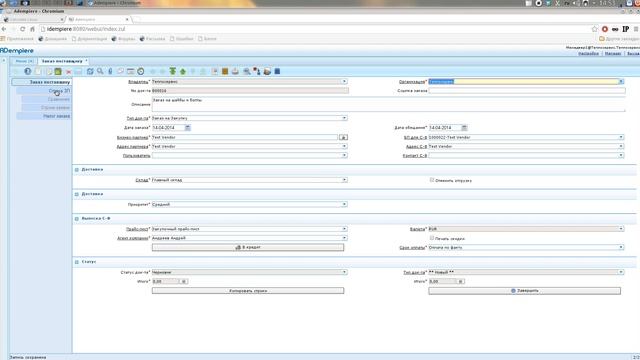Click the blue Product Info toolbar icon
This screenshot has height=360, width=640.
[x=277, y=71]
